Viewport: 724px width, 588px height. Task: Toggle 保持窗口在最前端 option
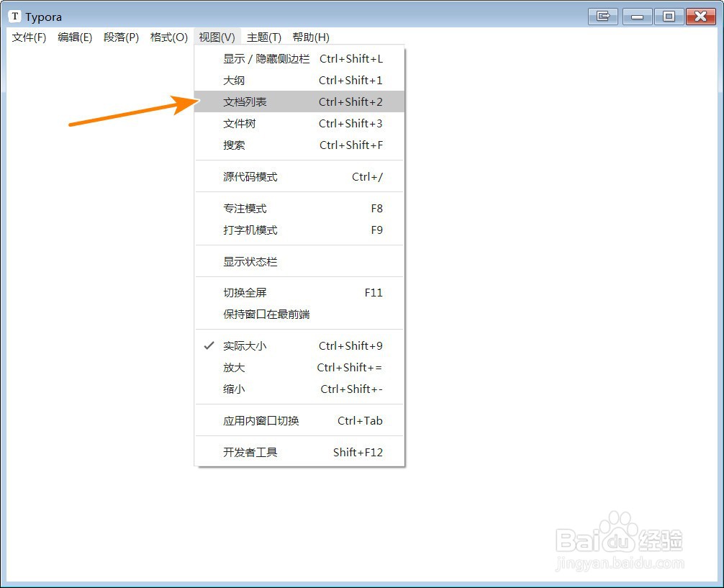pyautogui.click(x=299, y=314)
